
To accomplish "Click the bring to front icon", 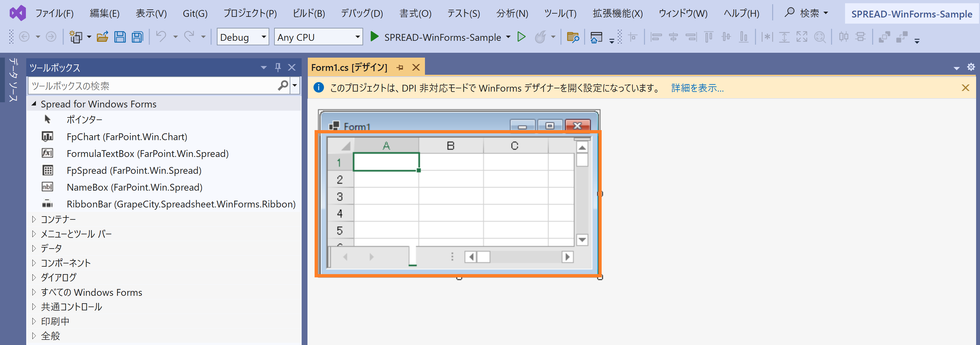I will (x=884, y=37).
